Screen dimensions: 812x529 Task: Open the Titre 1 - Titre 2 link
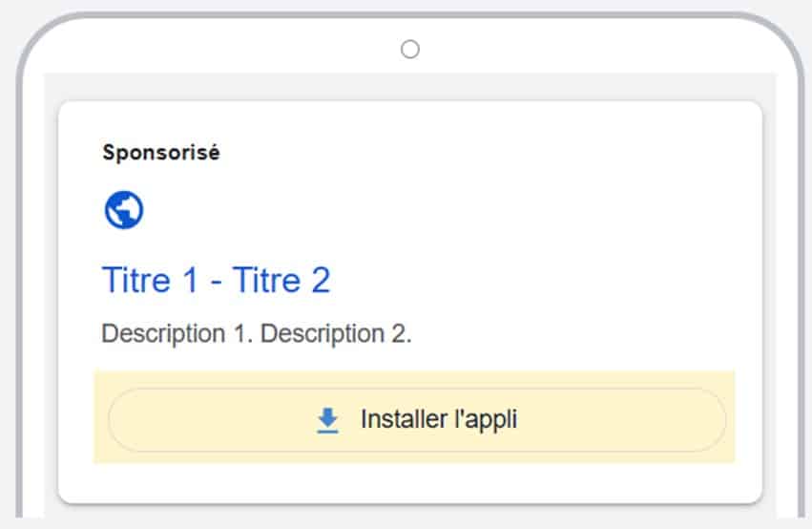[x=216, y=280]
